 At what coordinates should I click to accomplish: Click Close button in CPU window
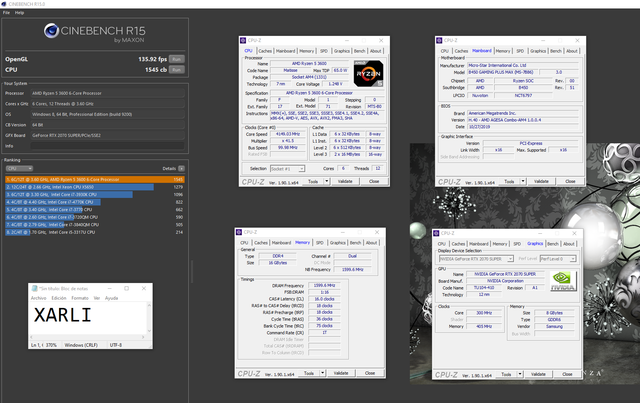[x=374, y=181]
